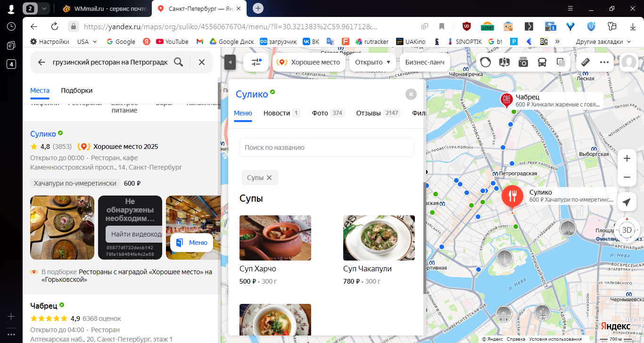644x343 pixels.
Task: Switch to the 'Отзывы' tab in the Сулико card
Action: pos(378,113)
